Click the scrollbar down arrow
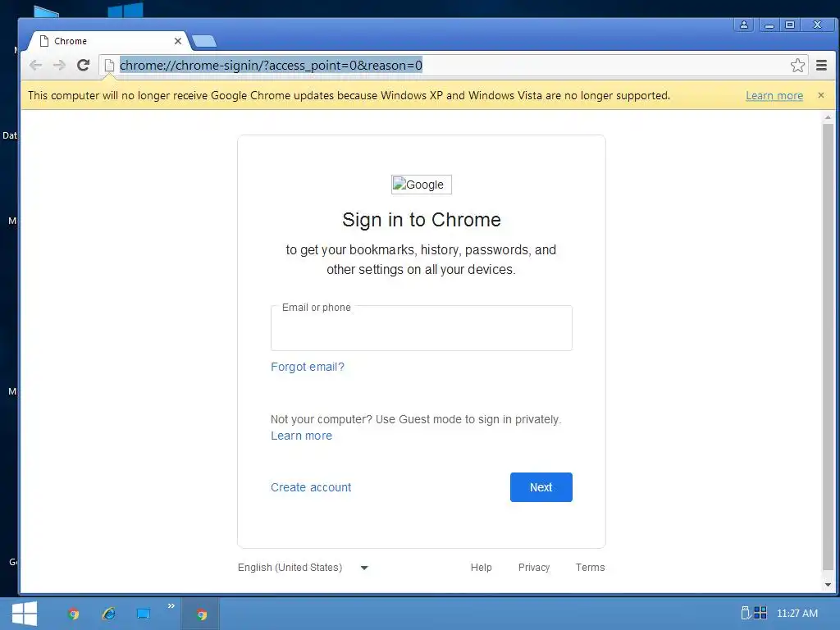The width and height of the screenshot is (840, 630). [x=828, y=584]
